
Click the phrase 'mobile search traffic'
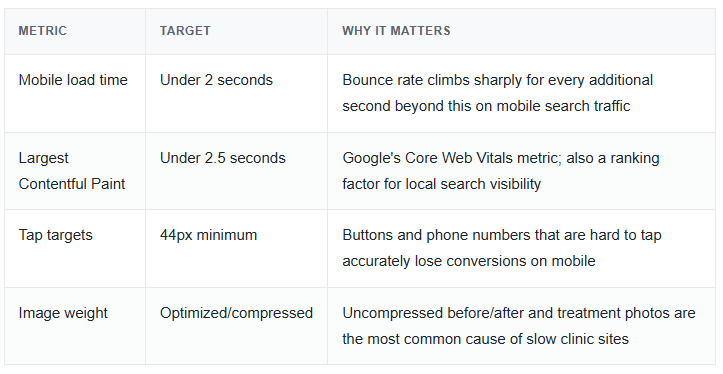point(563,106)
